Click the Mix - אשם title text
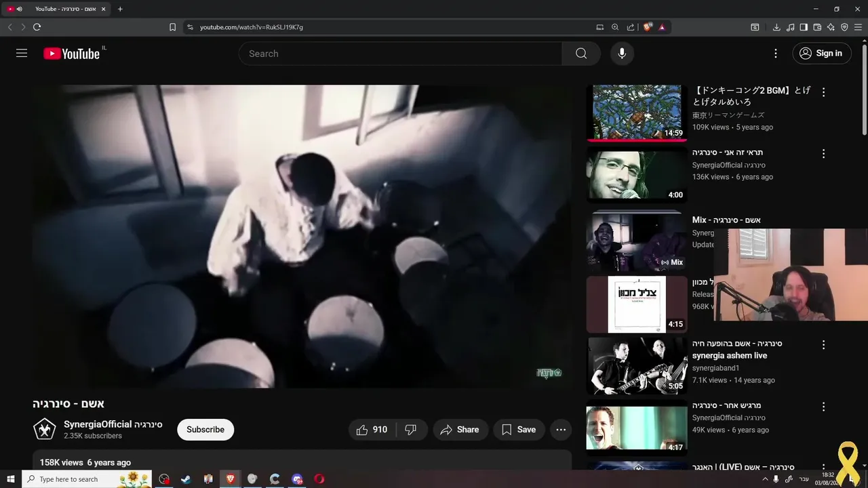Image resolution: width=868 pixels, height=488 pixels. point(726,220)
